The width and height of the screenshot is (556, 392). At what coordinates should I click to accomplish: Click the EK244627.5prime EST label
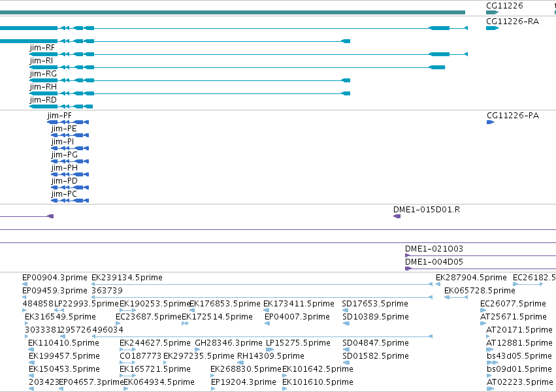pyautogui.click(x=155, y=344)
